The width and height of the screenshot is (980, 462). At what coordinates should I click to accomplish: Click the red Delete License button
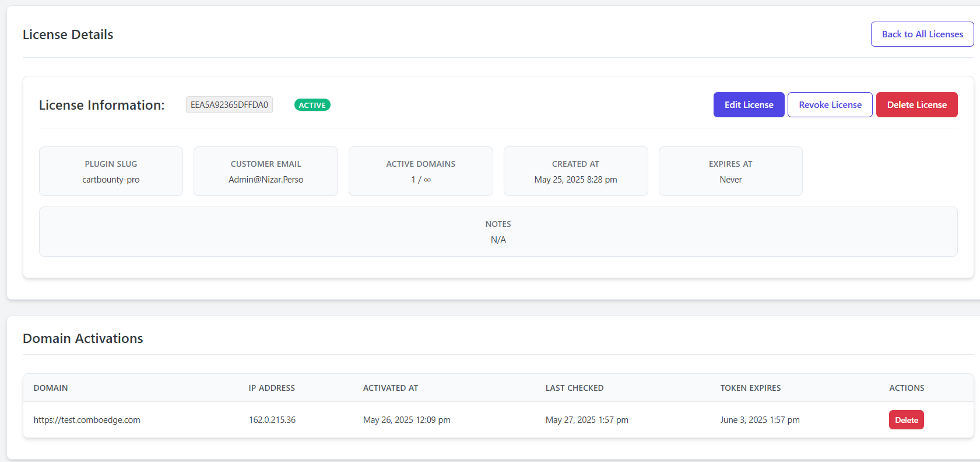[x=916, y=105]
